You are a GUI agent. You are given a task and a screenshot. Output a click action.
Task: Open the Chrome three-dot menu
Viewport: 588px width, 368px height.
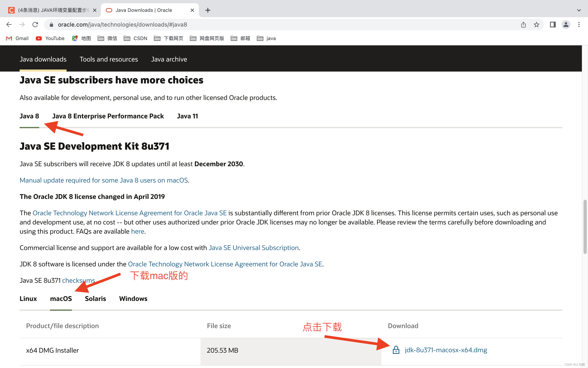579,25
